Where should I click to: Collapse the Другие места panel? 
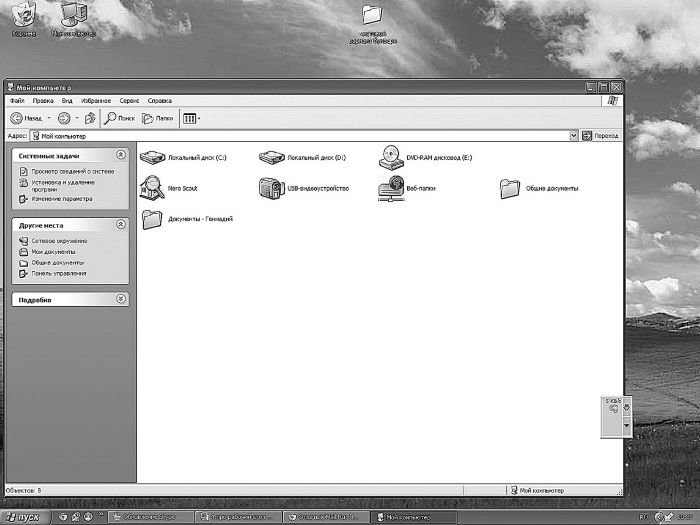coord(121,225)
